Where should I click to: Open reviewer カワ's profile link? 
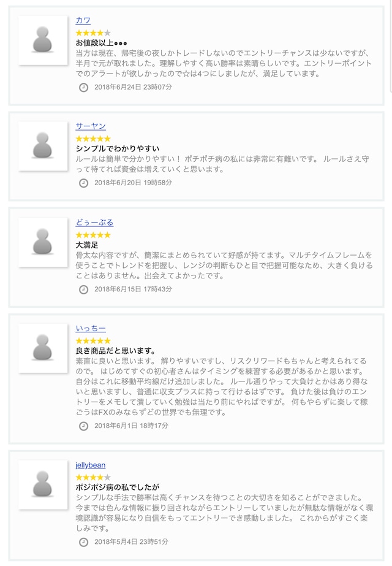[x=83, y=21]
